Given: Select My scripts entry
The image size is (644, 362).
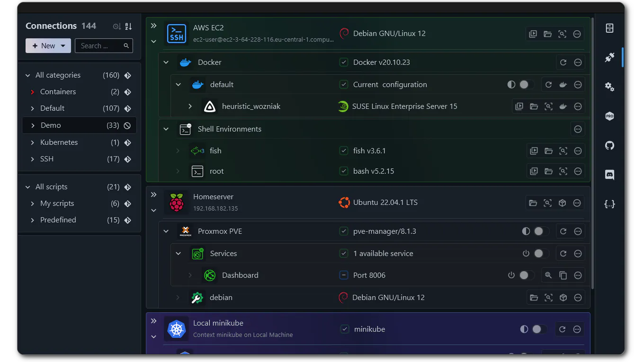Looking at the screenshot, I should click(79, 203).
